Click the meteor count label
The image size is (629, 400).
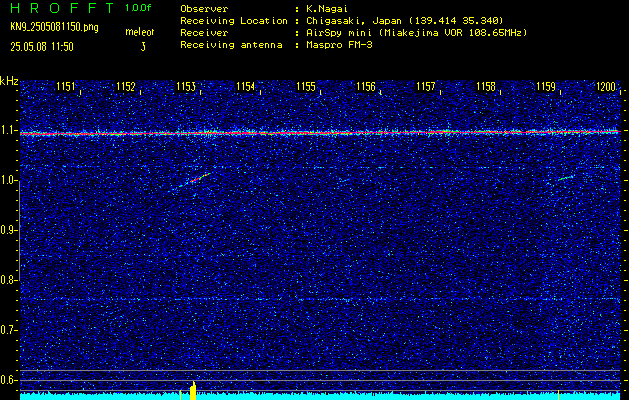pos(140,32)
